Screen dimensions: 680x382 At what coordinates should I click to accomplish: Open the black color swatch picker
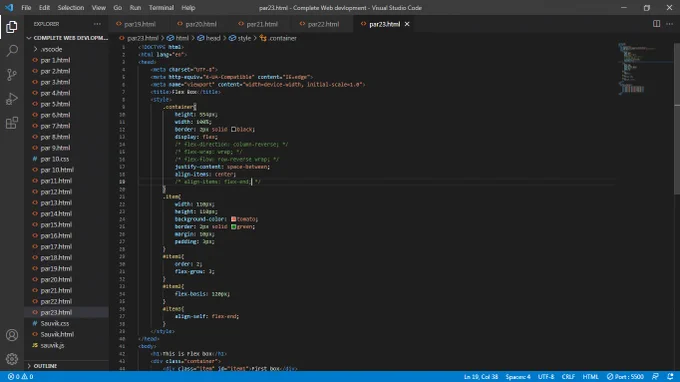tap(233, 129)
